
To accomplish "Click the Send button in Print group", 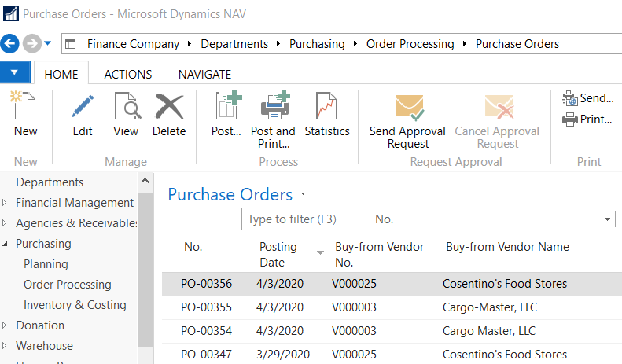I will pyautogui.click(x=587, y=98).
